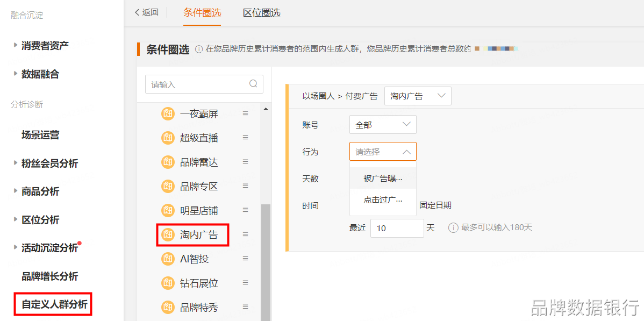Image resolution: width=644 pixels, height=321 pixels.
Task: Click the 最近 days input field
Action: click(x=397, y=228)
